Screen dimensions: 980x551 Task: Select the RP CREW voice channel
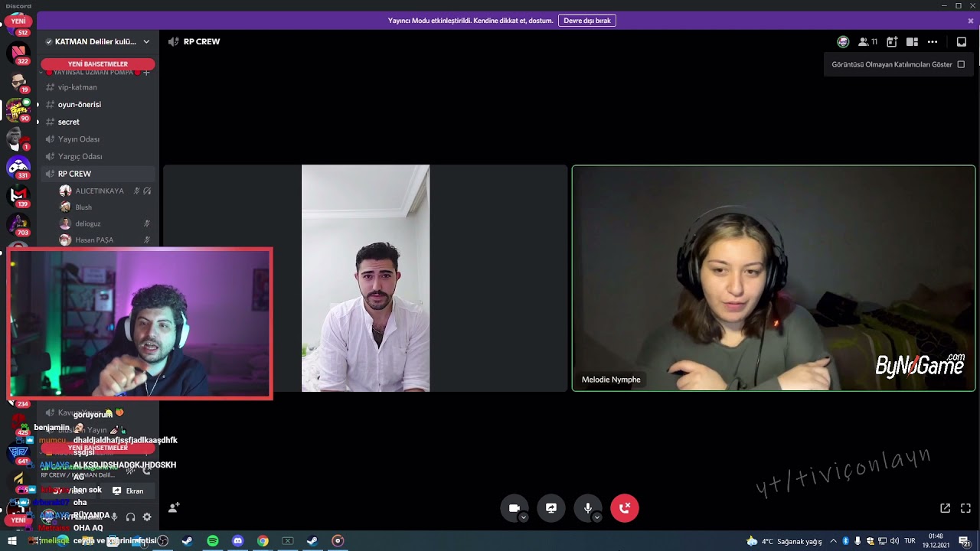click(98, 174)
